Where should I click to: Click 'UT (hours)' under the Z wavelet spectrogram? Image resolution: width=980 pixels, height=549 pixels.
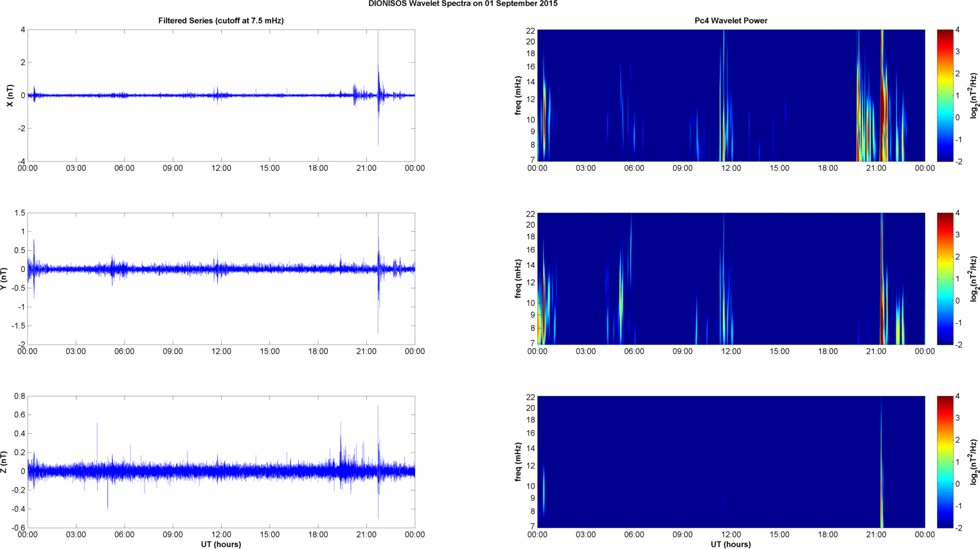point(731,544)
